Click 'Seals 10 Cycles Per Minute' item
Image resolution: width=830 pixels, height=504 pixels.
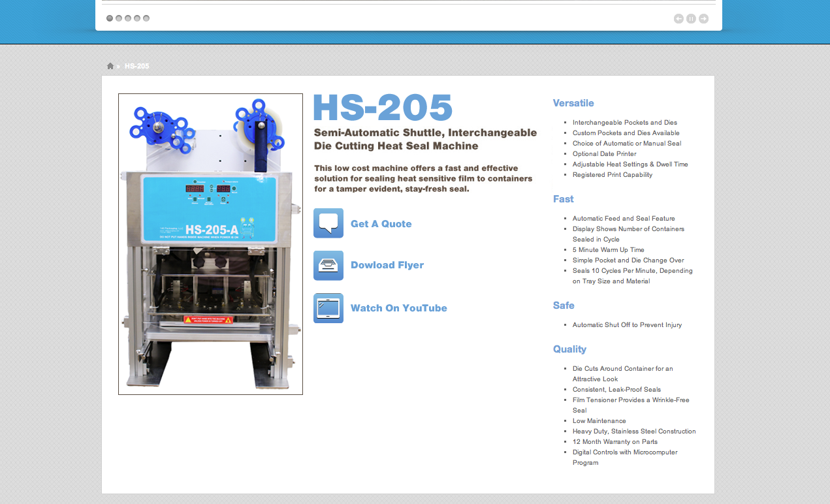click(x=633, y=276)
